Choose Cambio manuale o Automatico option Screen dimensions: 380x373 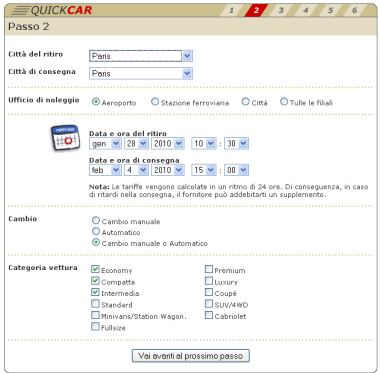(x=96, y=242)
